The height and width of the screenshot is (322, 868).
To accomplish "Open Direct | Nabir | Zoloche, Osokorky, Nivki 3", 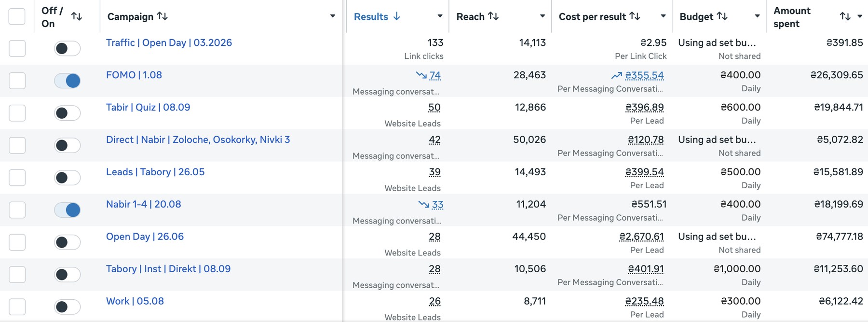I will pyautogui.click(x=198, y=140).
